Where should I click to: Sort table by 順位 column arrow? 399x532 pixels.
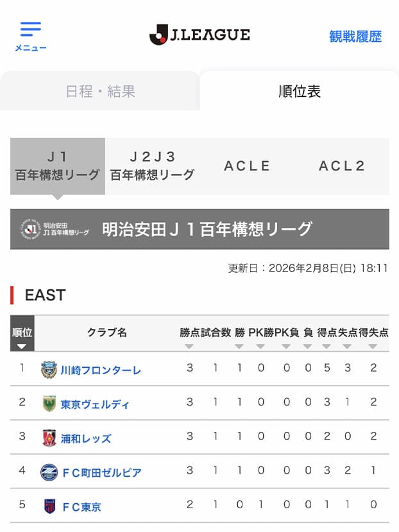click(22, 347)
